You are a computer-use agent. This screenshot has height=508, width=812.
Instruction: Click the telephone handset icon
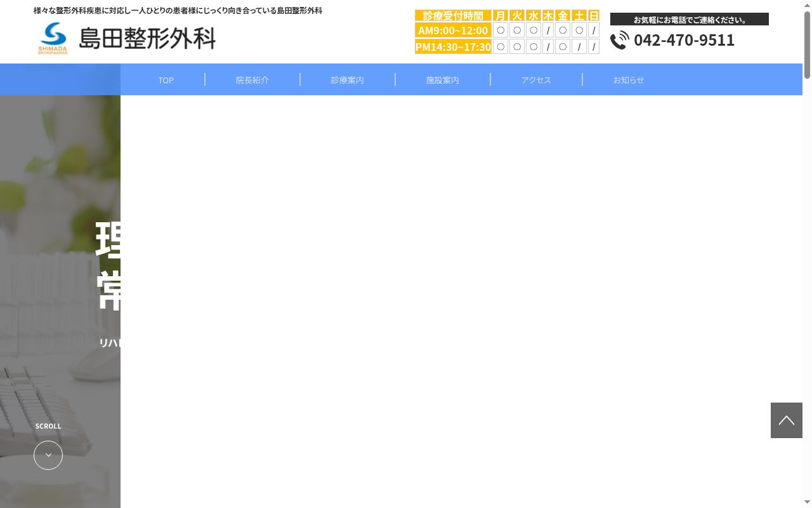click(x=620, y=40)
